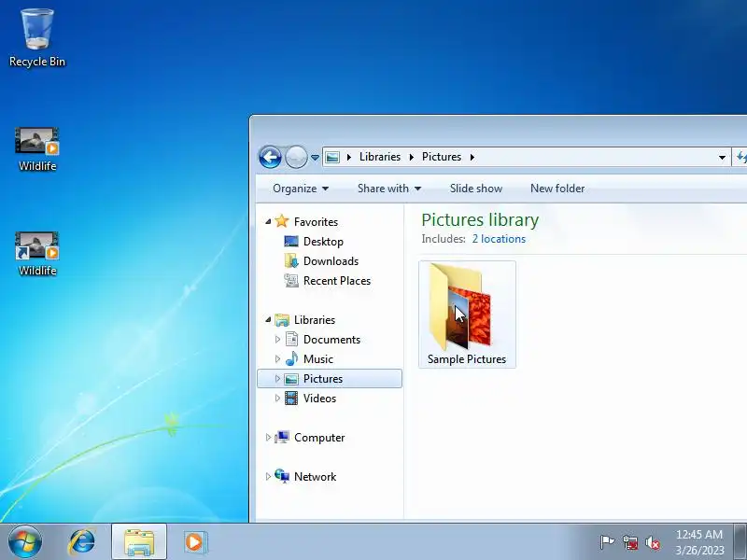Click the Downloads folder icon

point(291,261)
